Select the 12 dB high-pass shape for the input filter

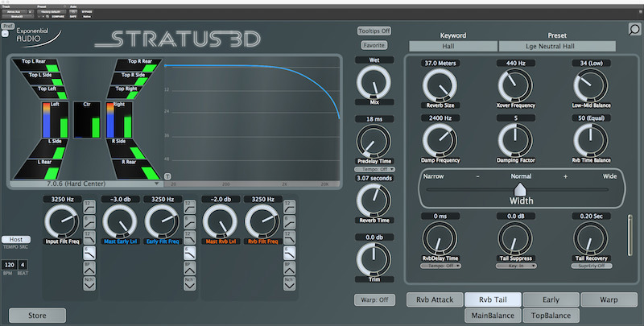(x=89, y=206)
